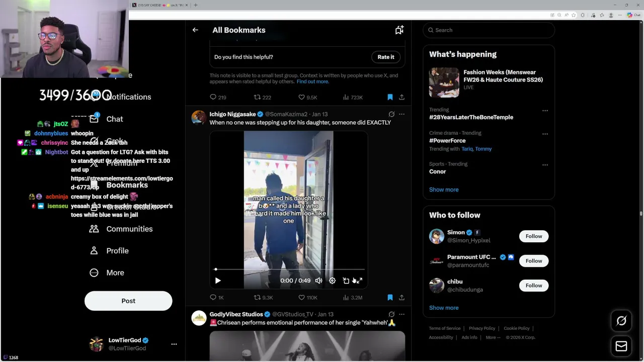This screenshot has height=362, width=644.
Task: Click the page scrollbar thumb
Action: coord(640,213)
